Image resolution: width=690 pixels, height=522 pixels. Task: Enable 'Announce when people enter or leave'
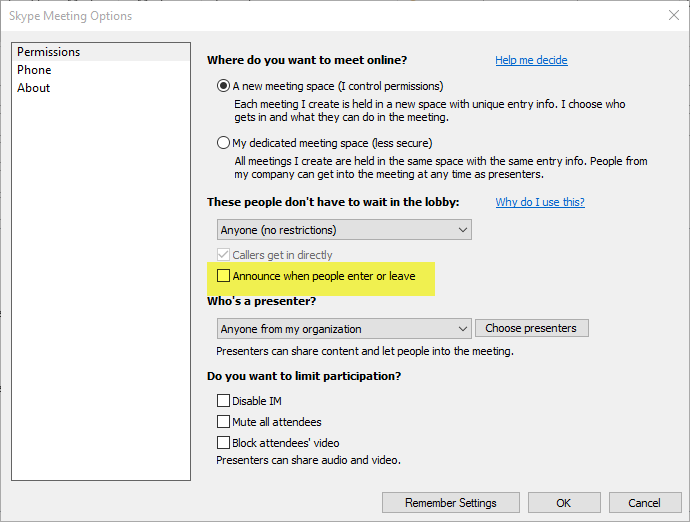pyautogui.click(x=224, y=275)
